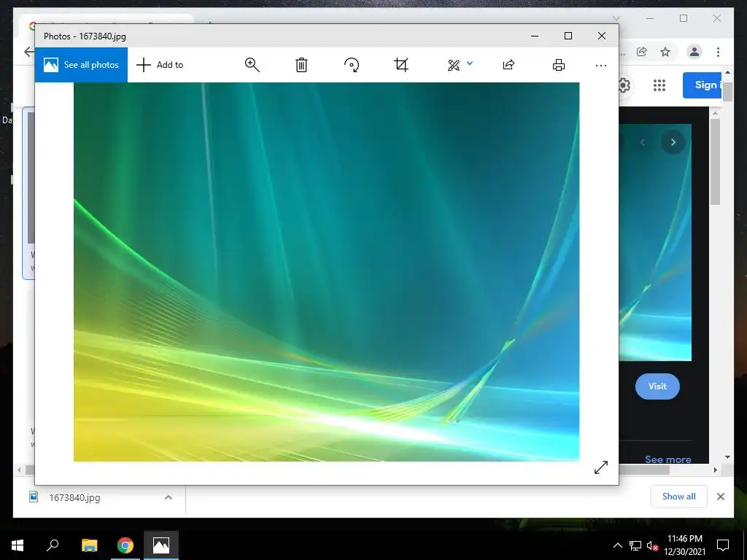This screenshot has width=747, height=560.
Task: Open Chrome profile avatar icon
Action: (x=694, y=52)
